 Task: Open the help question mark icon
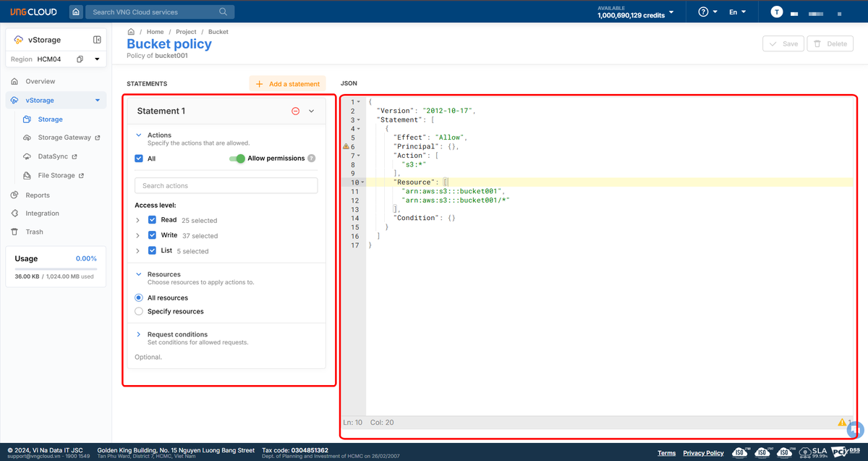click(x=703, y=12)
